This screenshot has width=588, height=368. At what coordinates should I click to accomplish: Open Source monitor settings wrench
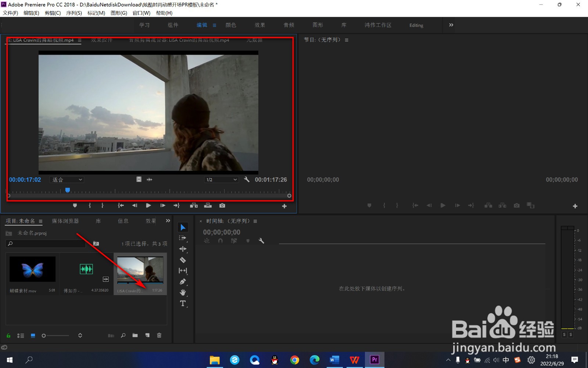click(x=247, y=180)
